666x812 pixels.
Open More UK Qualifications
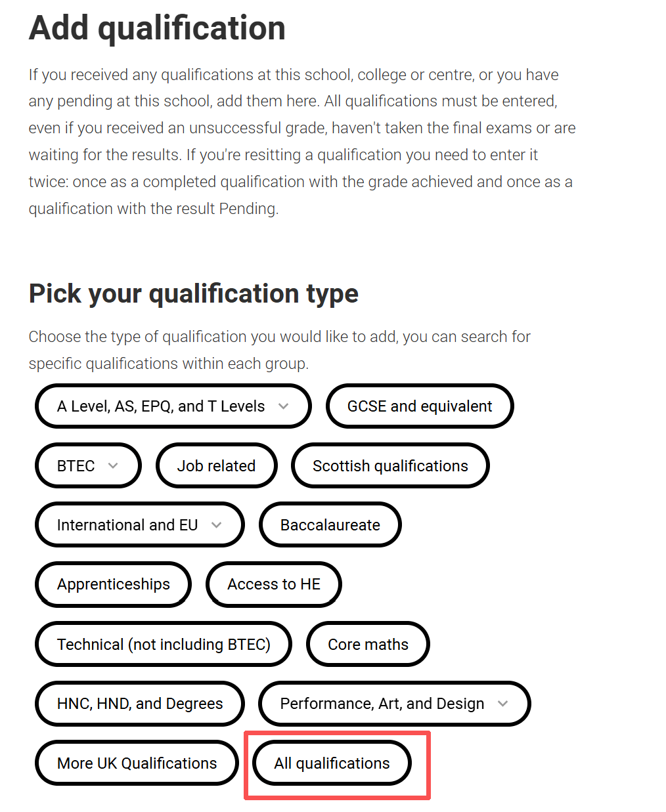point(137,763)
